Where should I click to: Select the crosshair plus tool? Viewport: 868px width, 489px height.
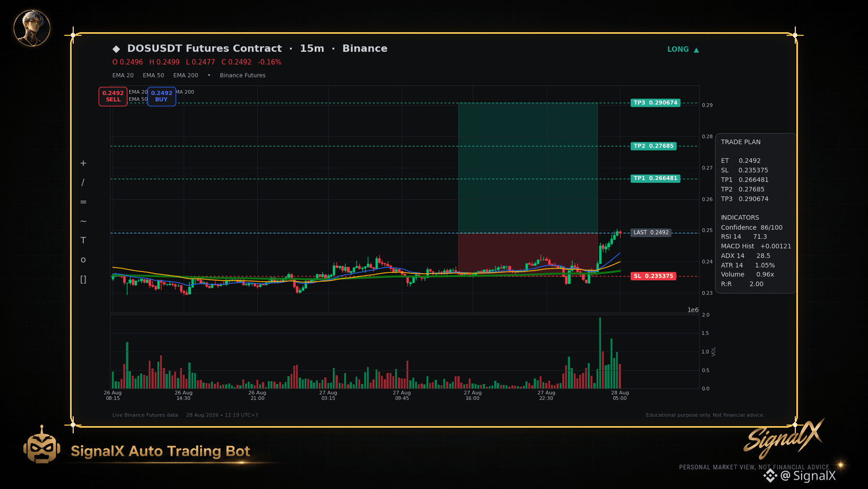click(x=83, y=163)
